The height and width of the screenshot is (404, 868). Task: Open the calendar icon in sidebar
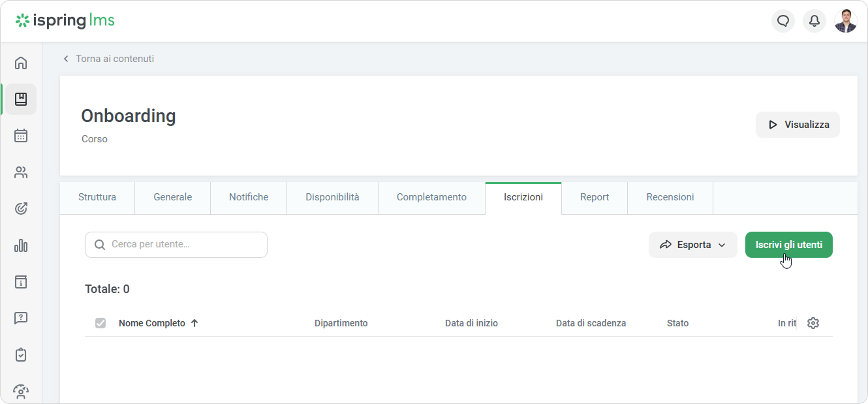point(21,136)
